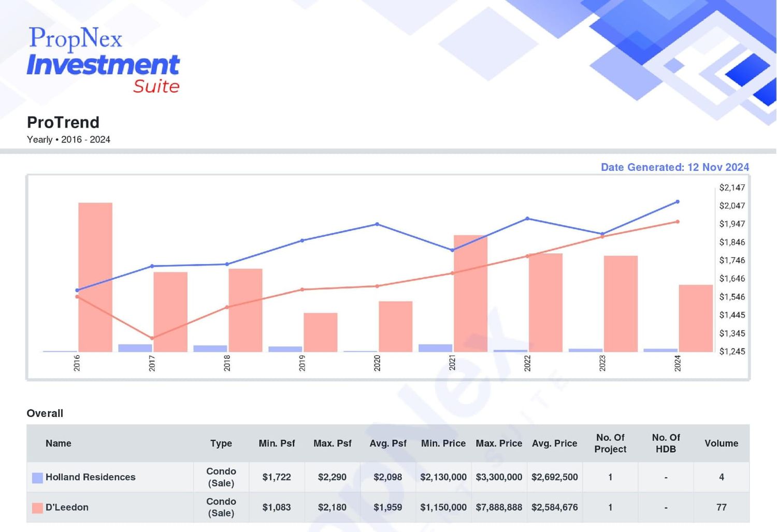Screen dimensions: 777x532
Task: Select the D'Leedon row name
Action: [67, 508]
